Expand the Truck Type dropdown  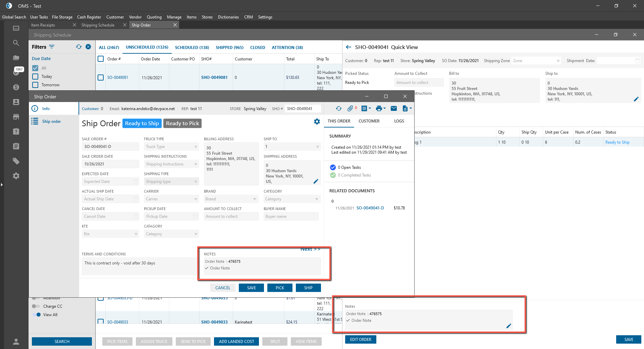coord(196,147)
